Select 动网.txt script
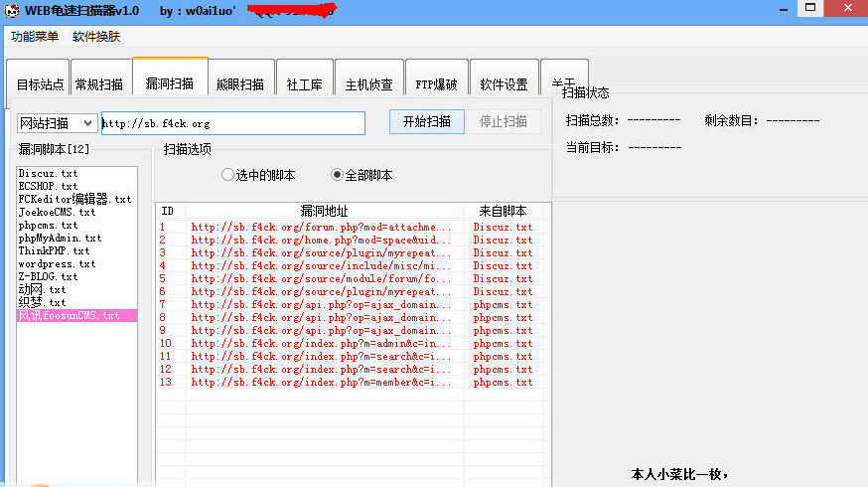 76,289
